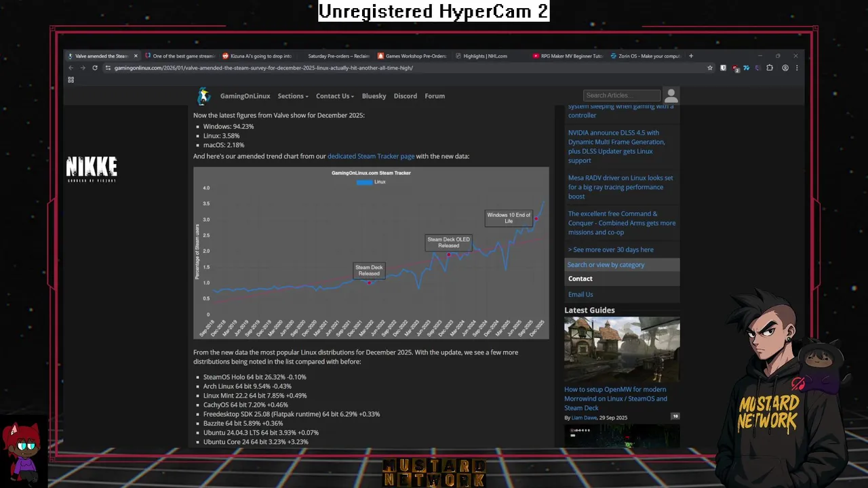Expand the Contact Us dropdown menu

tap(335, 96)
